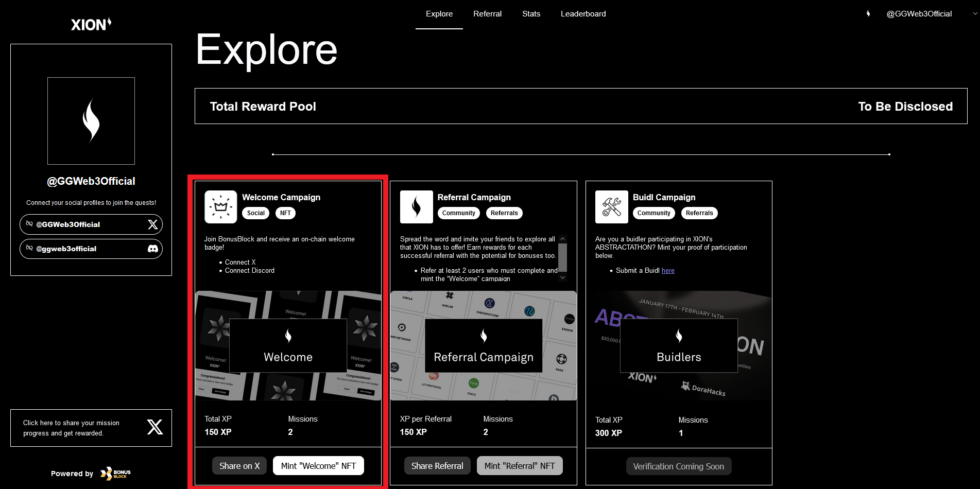
Task: Go to the Stats tab
Action: coord(531,14)
